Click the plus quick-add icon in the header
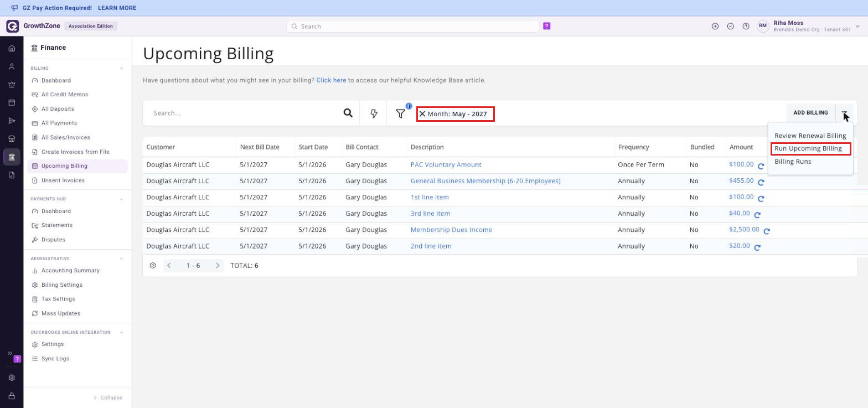Screen dimensions: 868x408 click(715, 26)
